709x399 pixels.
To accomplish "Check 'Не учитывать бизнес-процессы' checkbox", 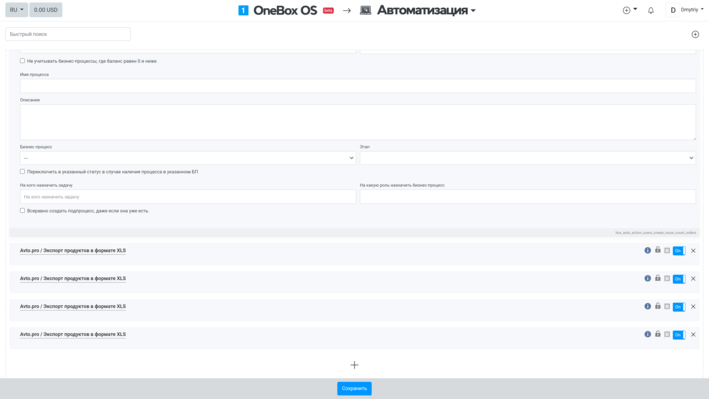I will click(x=22, y=61).
